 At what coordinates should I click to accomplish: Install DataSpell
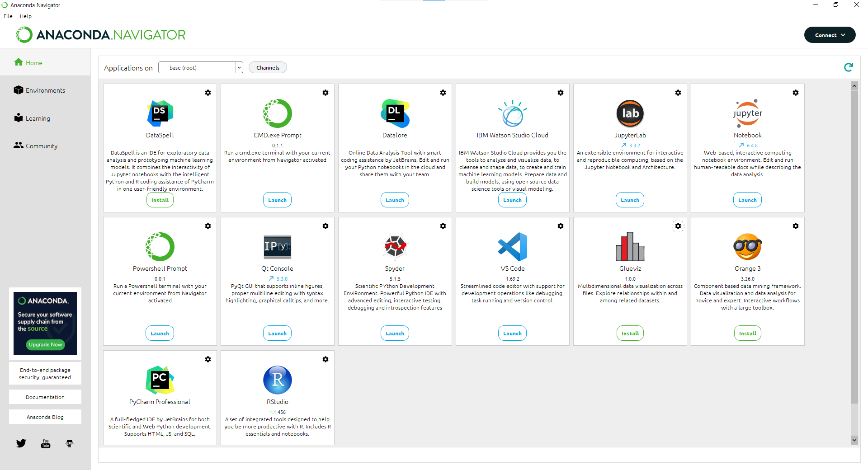(x=160, y=200)
